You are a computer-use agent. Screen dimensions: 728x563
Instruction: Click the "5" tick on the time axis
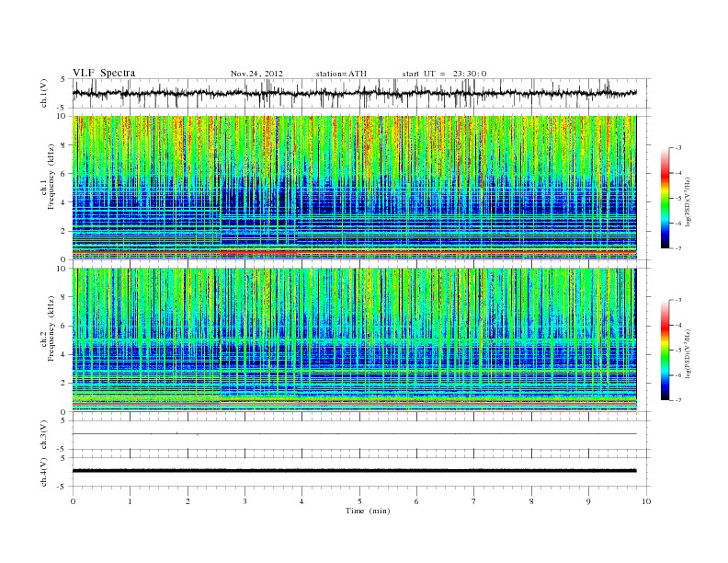pos(359,501)
